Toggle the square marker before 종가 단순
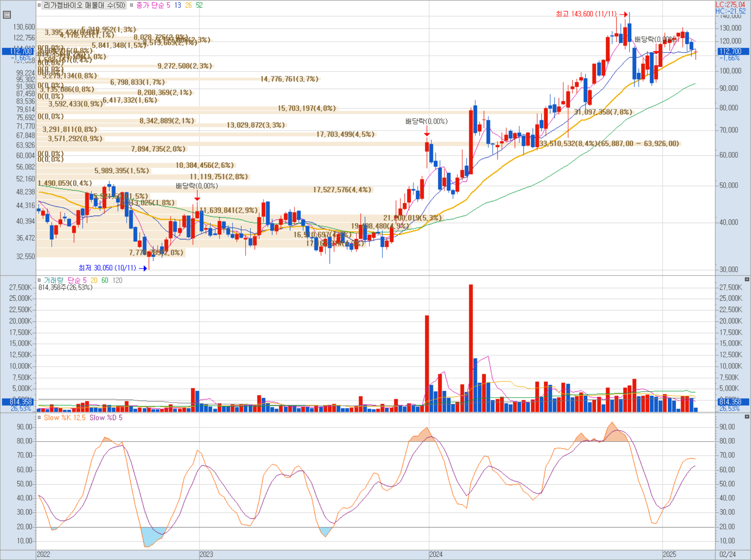The height and width of the screenshot is (560, 751). tap(132, 5)
